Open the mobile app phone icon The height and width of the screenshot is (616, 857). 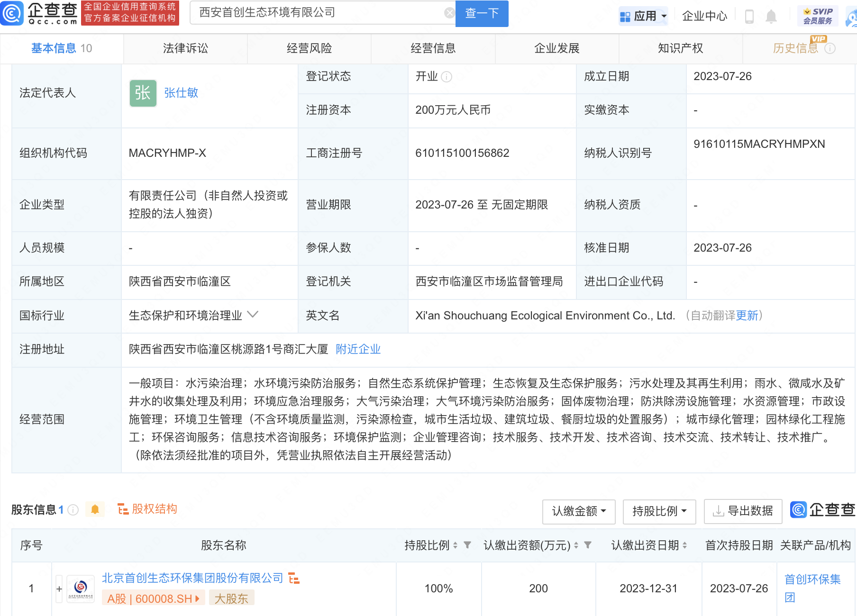(749, 17)
